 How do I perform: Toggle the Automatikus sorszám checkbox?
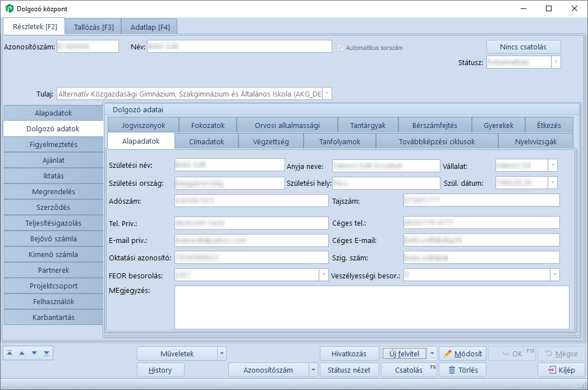pyautogui.click(x=340, y=48)
